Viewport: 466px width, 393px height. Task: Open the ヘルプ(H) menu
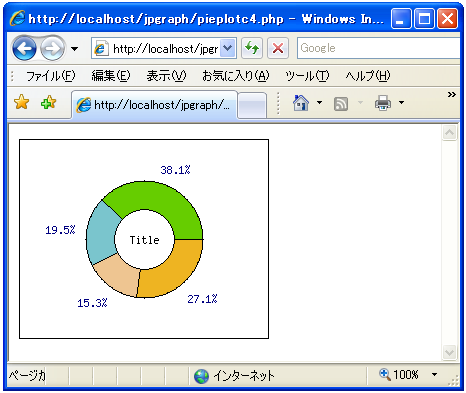(x=368, y=76)
